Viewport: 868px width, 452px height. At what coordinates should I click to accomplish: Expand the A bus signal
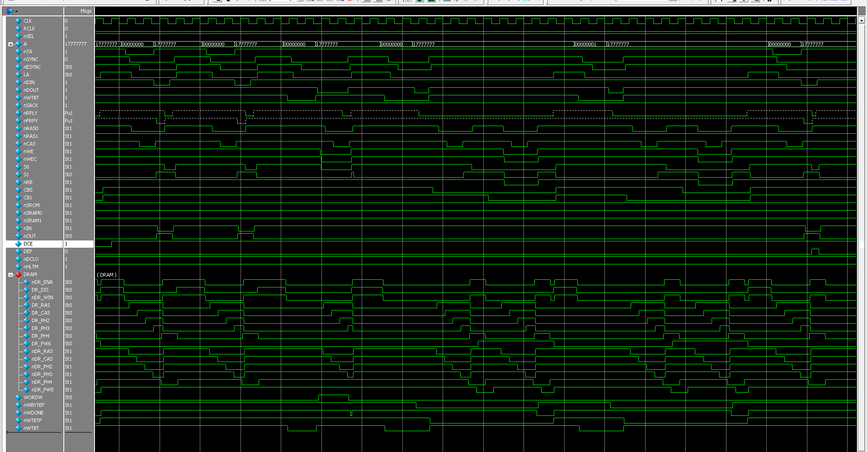10,44
